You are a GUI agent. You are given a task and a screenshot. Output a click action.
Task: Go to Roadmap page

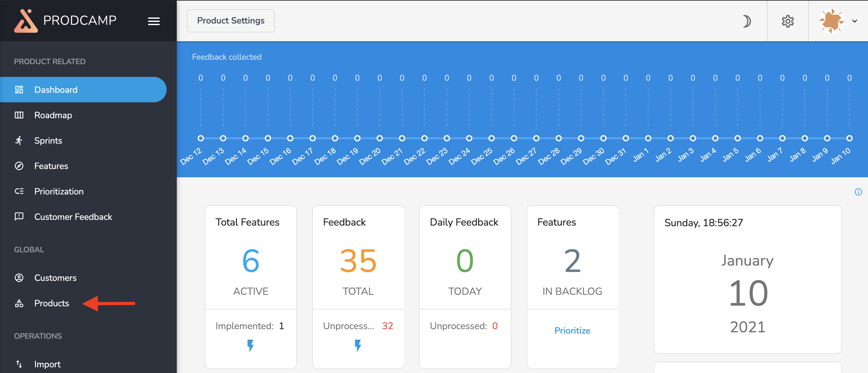[53, 115]
